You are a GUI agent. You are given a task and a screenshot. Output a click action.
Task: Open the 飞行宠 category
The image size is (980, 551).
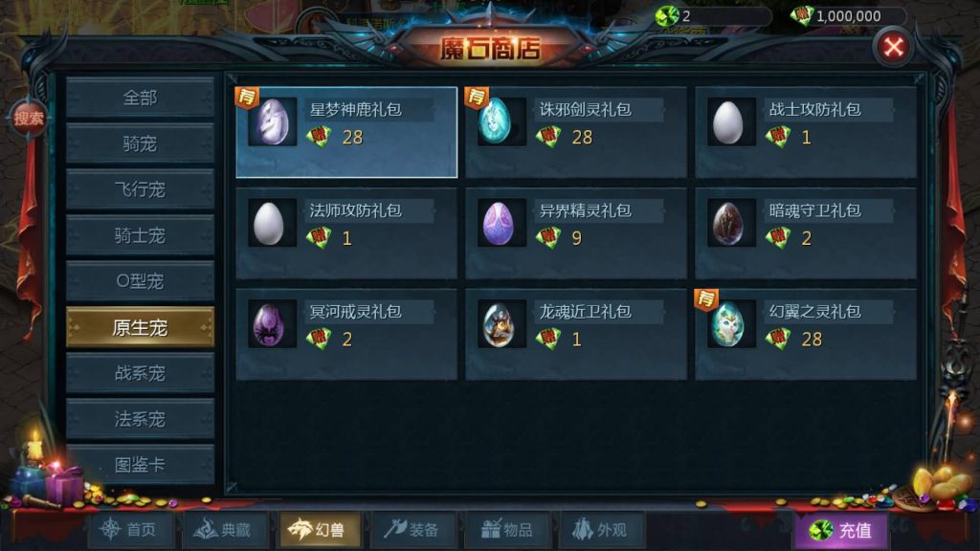[140, 189]
